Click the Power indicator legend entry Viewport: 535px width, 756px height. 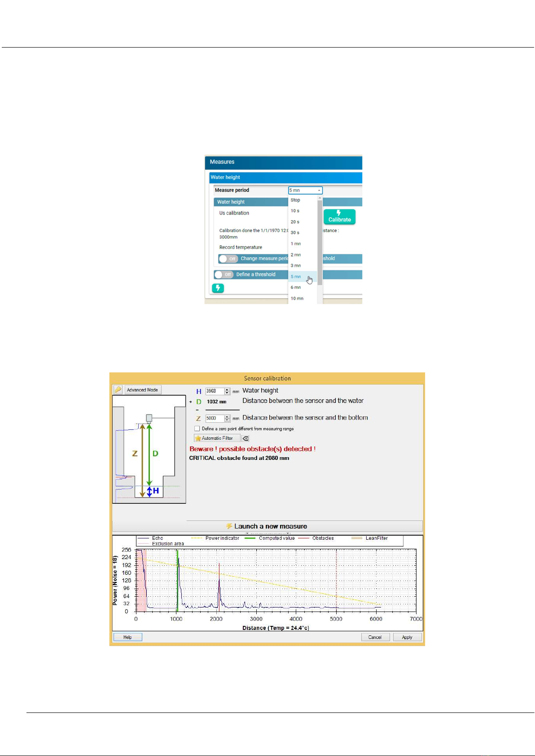(x=215, y=538)
